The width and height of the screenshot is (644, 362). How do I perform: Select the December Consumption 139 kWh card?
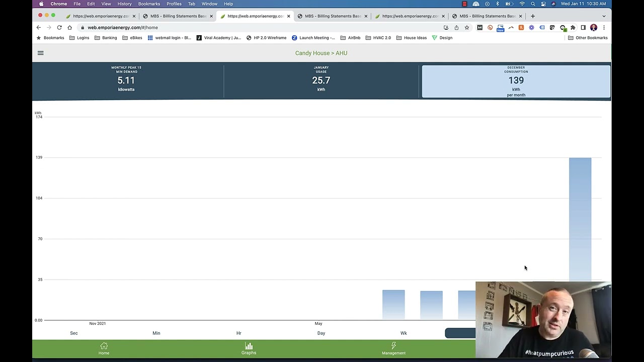(x=516, y=81)
